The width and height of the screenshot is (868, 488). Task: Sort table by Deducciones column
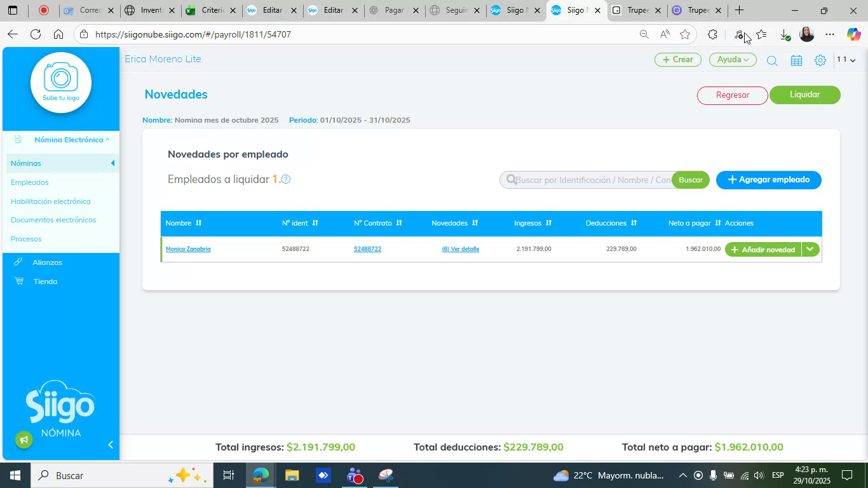coord(634,223)
